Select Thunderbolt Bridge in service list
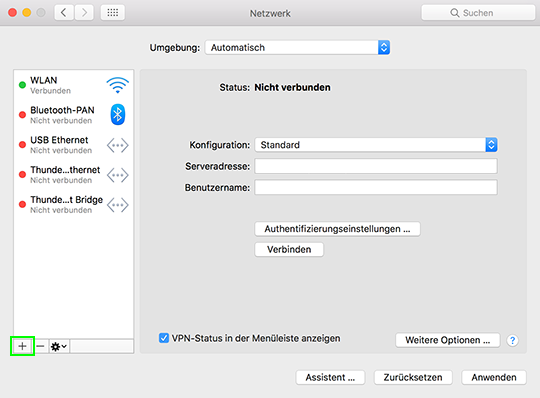 coord(74,205)
